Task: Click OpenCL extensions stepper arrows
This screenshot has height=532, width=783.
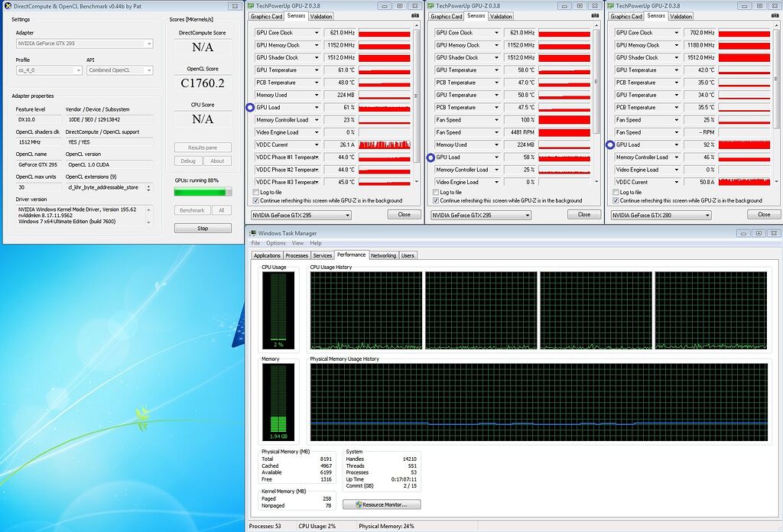Action: (148, 188)
